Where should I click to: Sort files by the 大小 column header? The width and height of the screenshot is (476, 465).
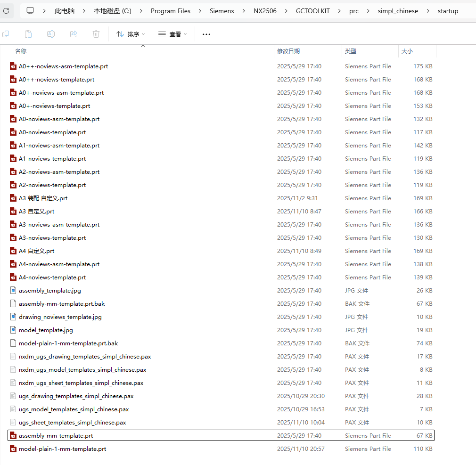[x=407, y=51]
